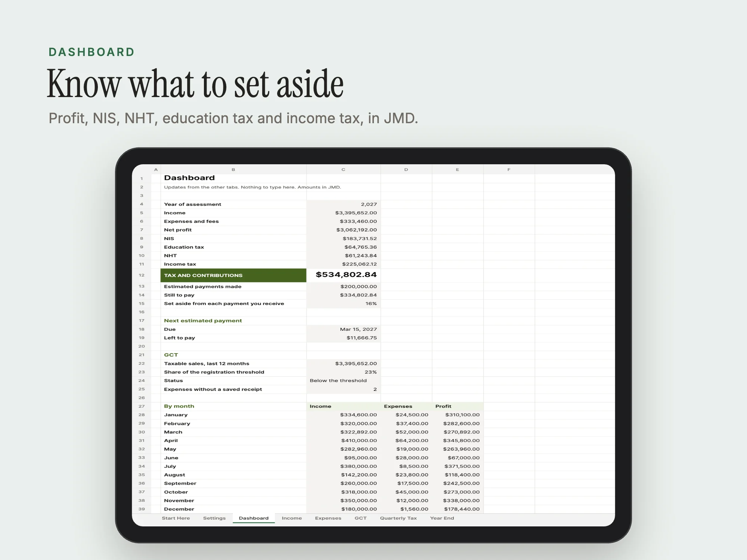Select the NIS amount $183,731.52

pyautogui.click(x=344, y=239)
